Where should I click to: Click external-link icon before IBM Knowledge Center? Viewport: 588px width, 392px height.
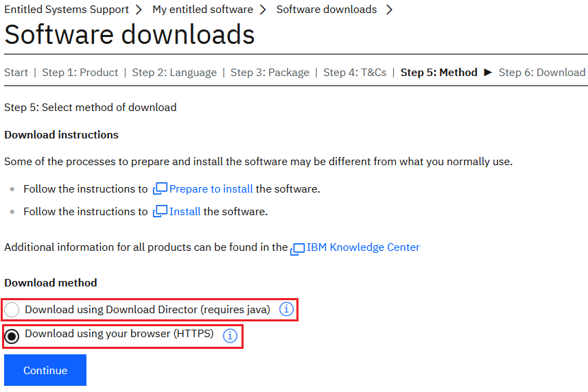click(298, 248)
